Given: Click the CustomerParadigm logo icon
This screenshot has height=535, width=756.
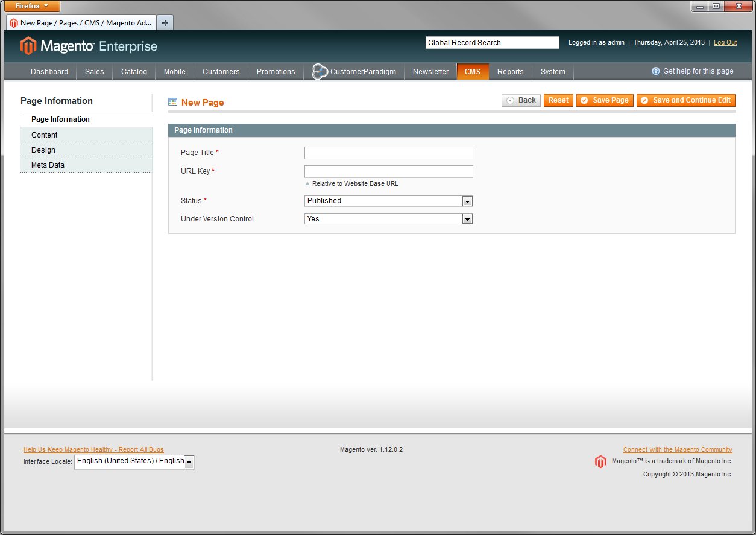Looking at the screenshot, I should [320, 71].
